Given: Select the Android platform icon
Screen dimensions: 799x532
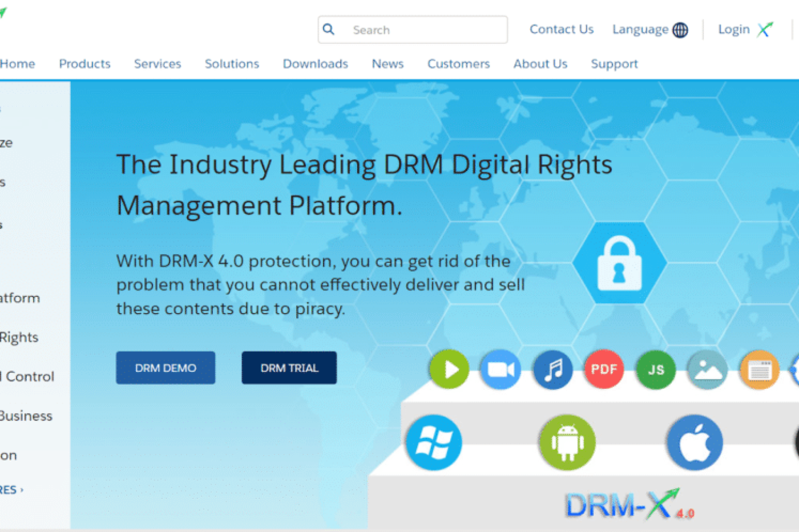Looking at the screenshot, I should (567, 442).
